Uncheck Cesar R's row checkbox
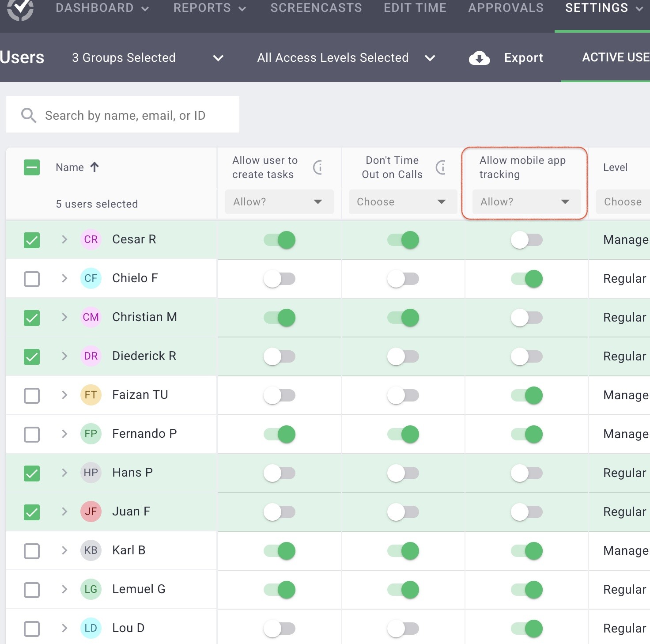This screenshot has width=650, height=644. (x=32, y=240)
